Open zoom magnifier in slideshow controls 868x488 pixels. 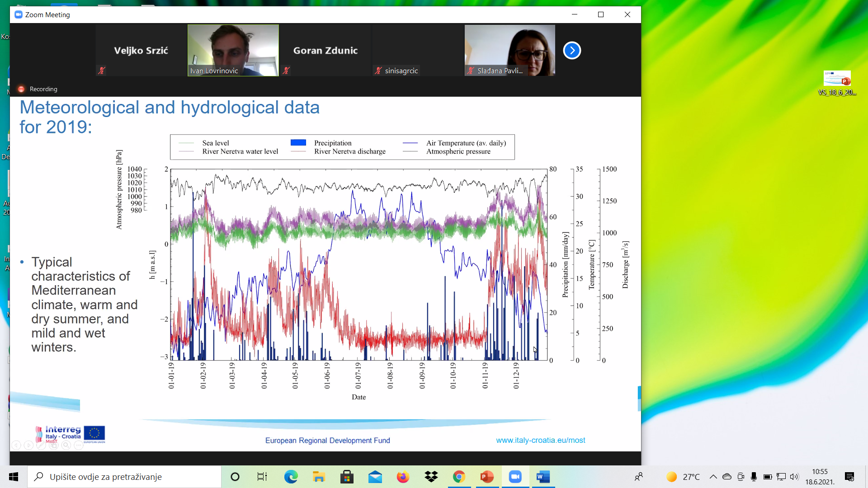66,446
